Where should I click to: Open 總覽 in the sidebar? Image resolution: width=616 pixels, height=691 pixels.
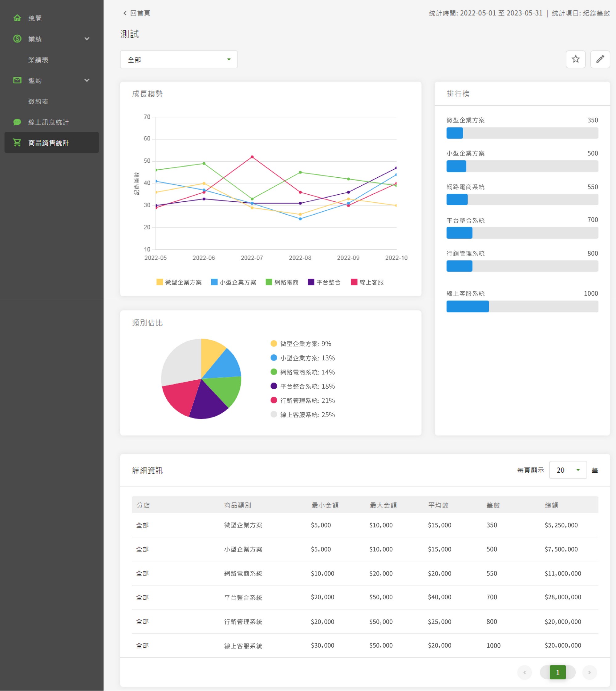51,18
